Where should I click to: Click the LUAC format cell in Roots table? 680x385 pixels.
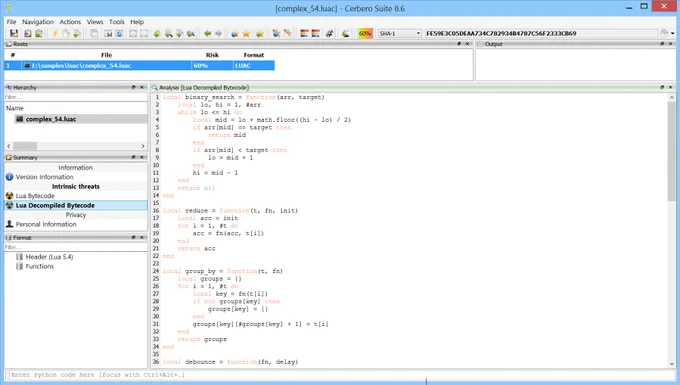click(x=254, y=65)
